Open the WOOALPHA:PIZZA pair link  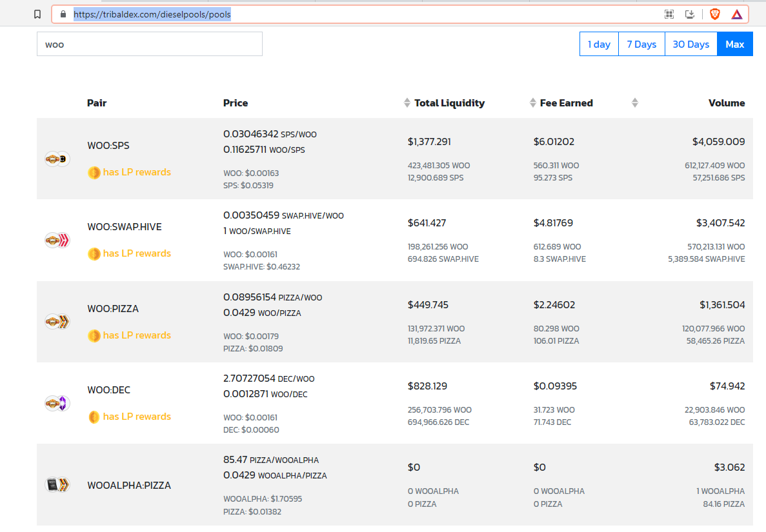point(129,485)
